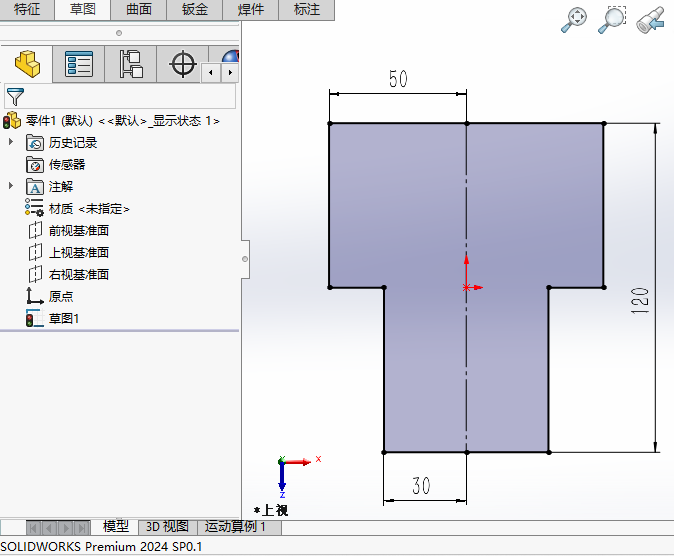The image size is (674, 556).
Task: Open the FeatureManager design tree tab
Action: [x=27, y=64]
